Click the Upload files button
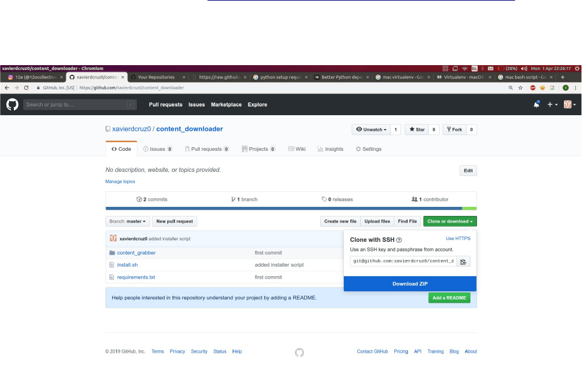The height and width of the screenshot is (392, 582). pyautogui.click(x=377, y=221)
